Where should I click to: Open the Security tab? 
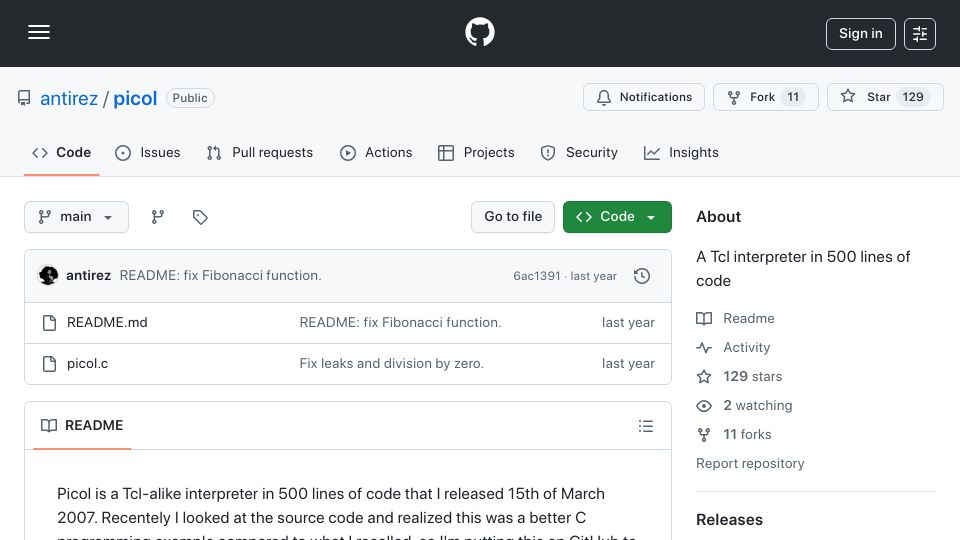579,152
